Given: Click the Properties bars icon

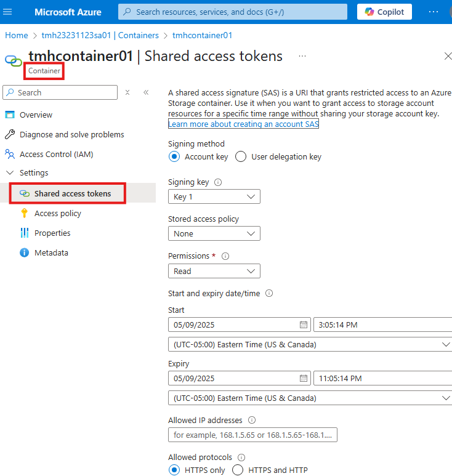Looking at the screenshot, I should (x=24, y=233).
